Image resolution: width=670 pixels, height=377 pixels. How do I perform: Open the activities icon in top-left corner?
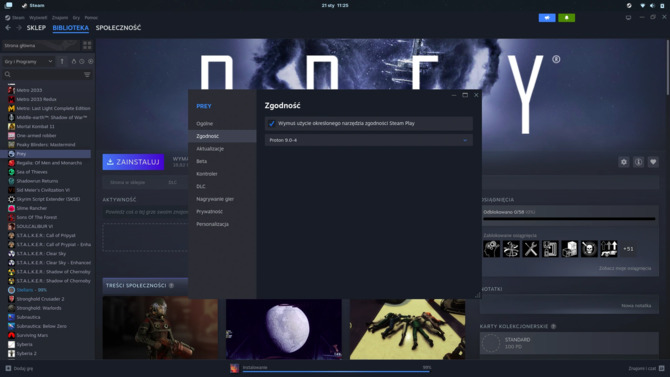coord(9,6)
